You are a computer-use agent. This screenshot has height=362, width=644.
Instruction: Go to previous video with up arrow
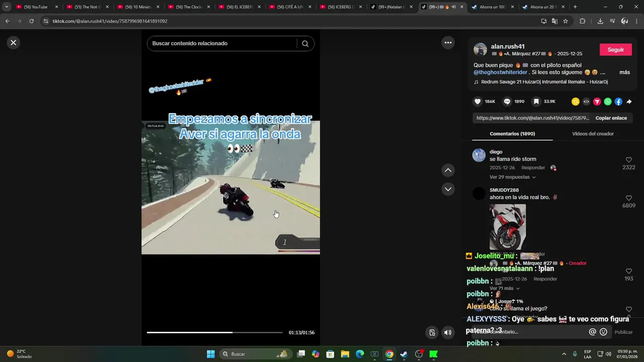[448, 170]
